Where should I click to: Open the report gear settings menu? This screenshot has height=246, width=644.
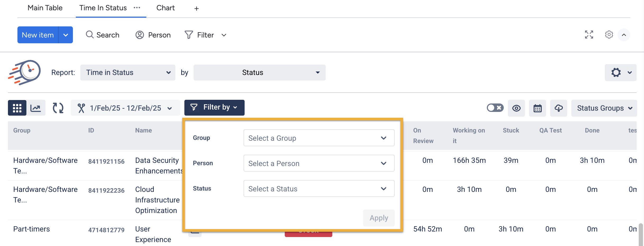tap(620, 73)
